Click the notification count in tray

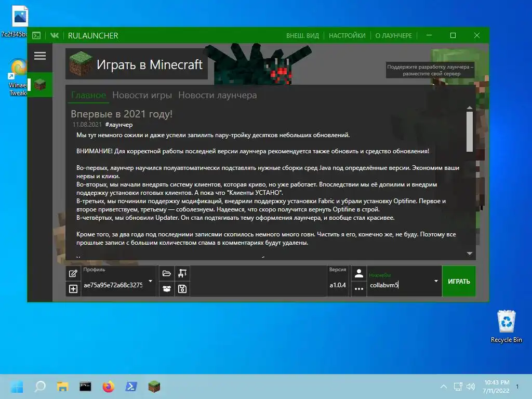coord(517,387)
